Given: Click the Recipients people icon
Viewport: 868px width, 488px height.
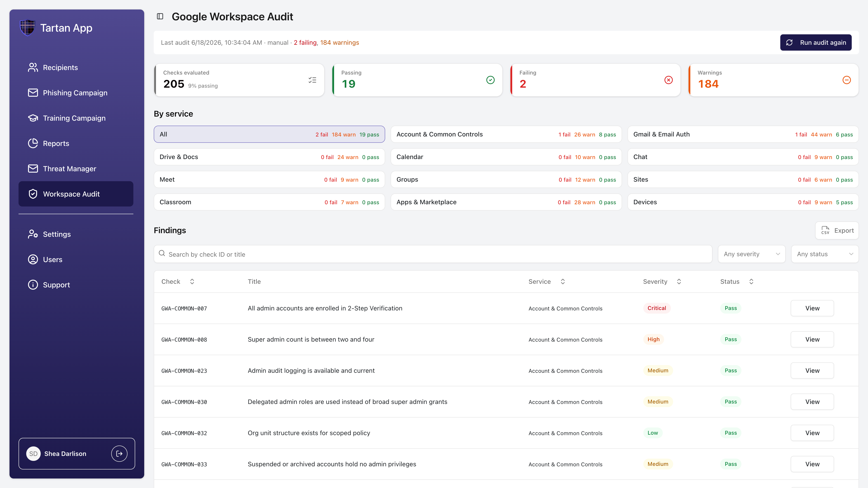Looking at the screenshot, I should coord(33,67).
